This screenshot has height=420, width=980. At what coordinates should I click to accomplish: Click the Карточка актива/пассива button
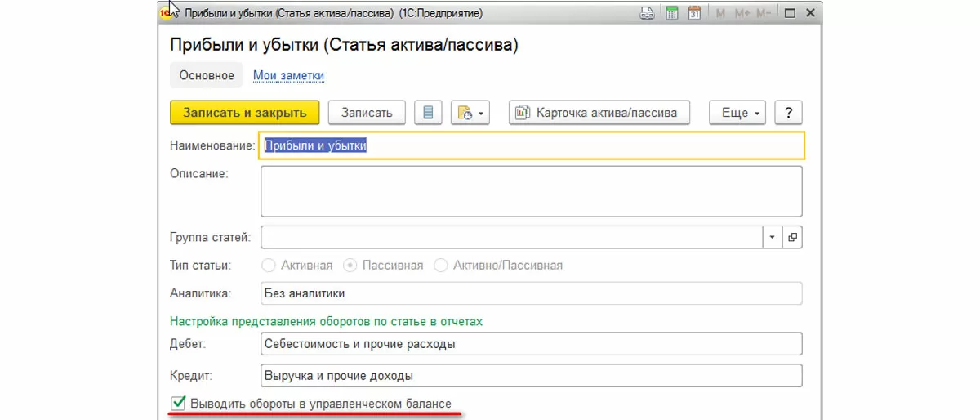pos(599,113)
